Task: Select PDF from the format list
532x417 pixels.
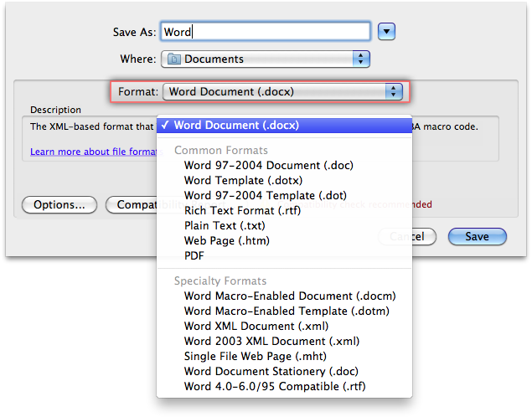Action: (x=284, y=255)
